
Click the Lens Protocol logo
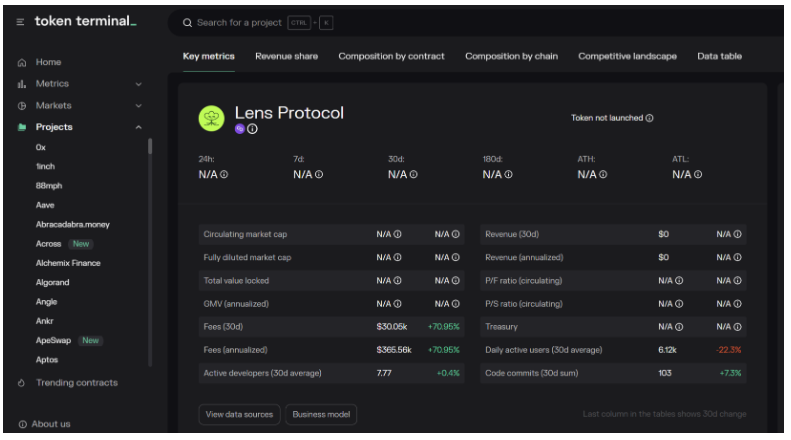211,119
